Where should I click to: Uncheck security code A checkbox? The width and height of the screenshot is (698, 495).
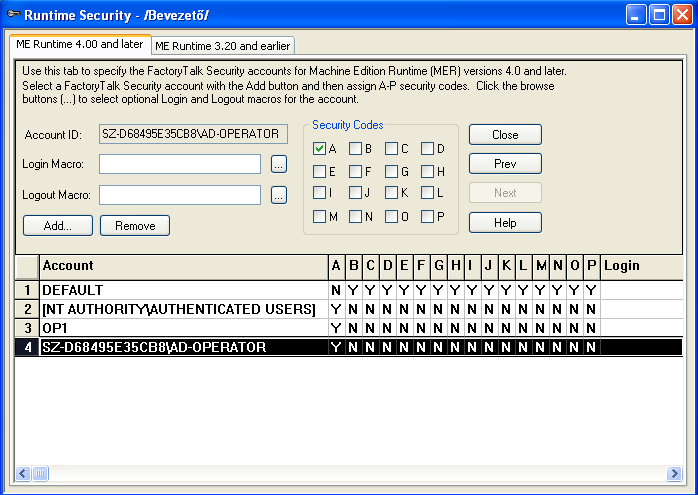[319, 149]
